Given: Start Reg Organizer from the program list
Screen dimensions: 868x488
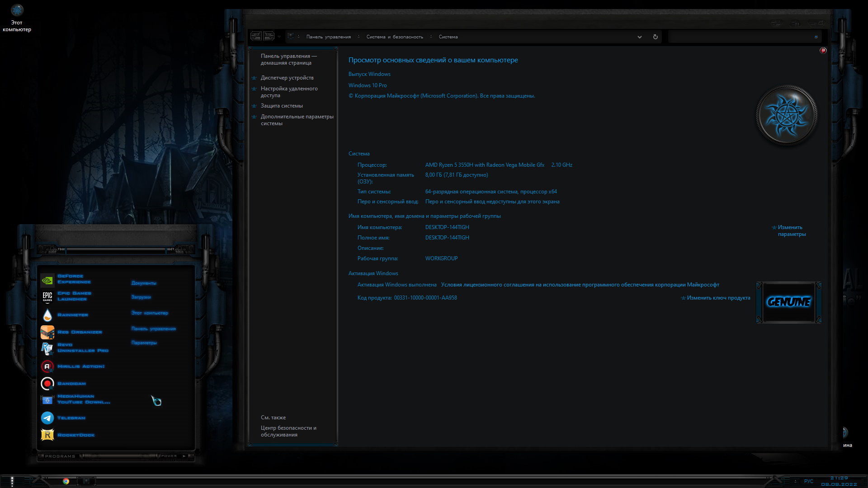Looking at the screenshot, I should 80,332.
